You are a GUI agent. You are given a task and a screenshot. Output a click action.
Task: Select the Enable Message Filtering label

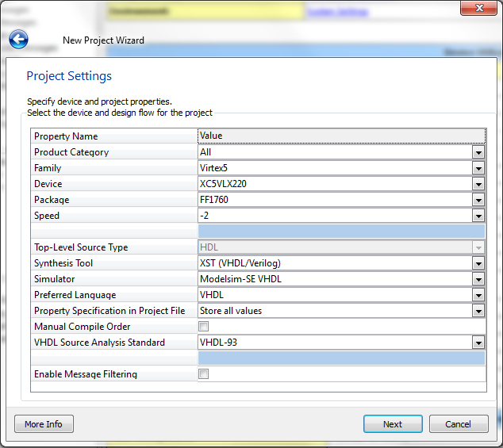[114, 374]
